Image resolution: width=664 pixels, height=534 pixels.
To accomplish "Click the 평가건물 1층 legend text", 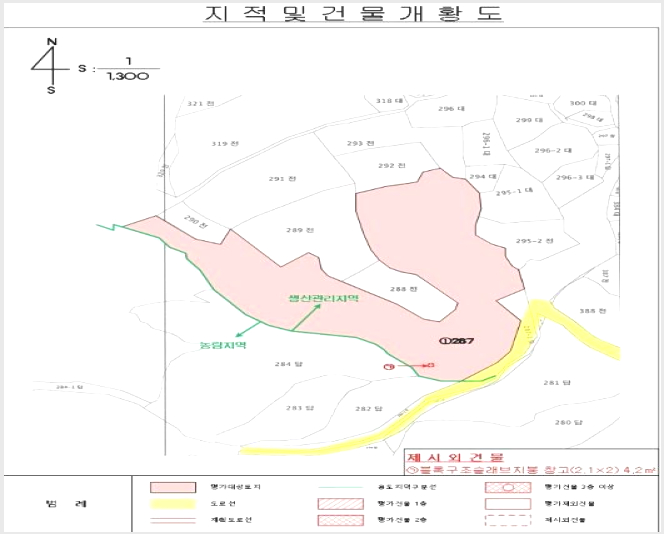I will [x=402, y=504].
